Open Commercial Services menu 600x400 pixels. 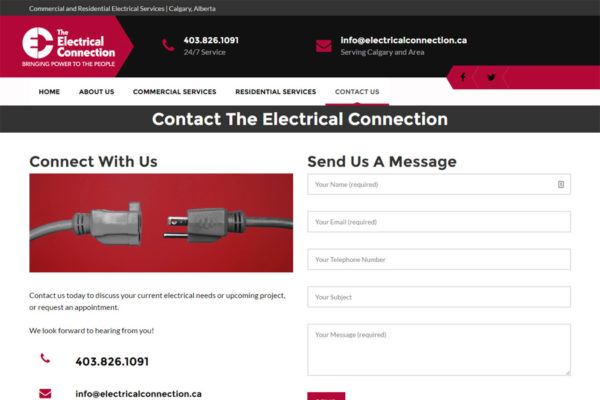click(x=174, y=92)
